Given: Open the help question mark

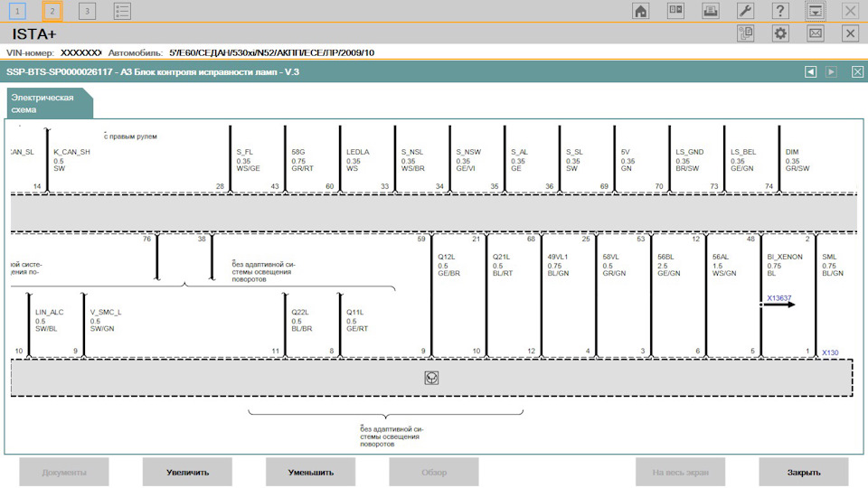Looking at the screenshot, I should coord(780,11).
